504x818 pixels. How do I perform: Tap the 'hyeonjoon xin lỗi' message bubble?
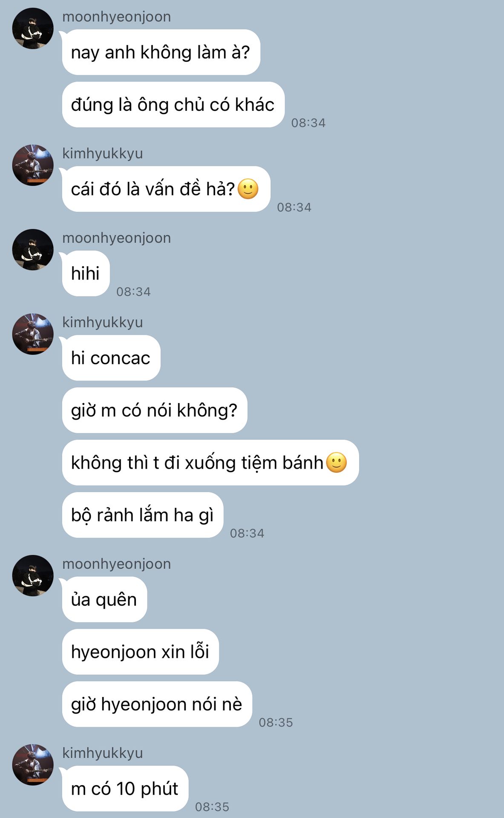click(x=141, y=652)
